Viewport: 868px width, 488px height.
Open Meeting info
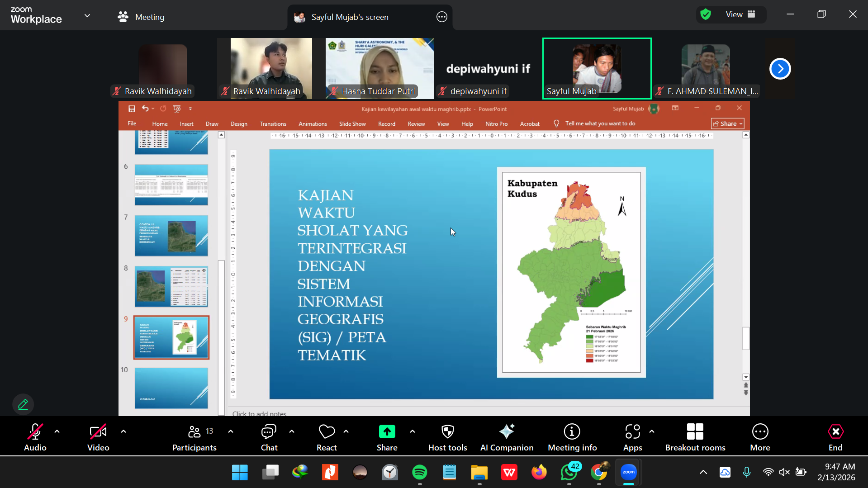572,437
